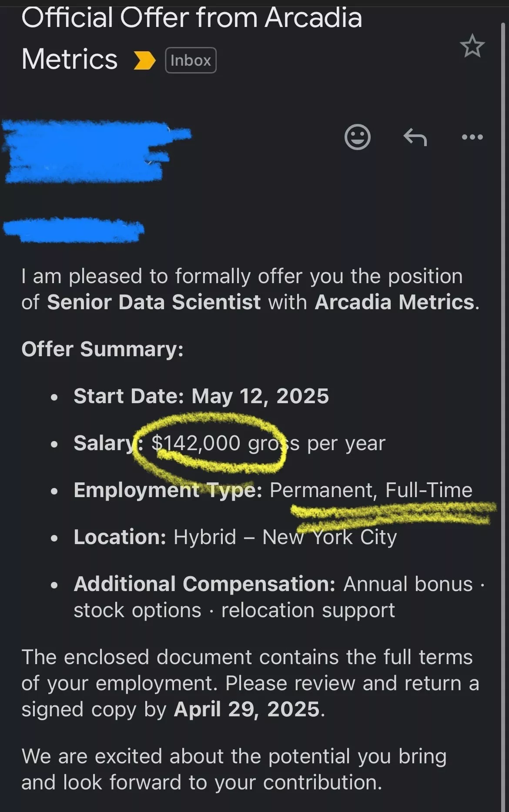Screen dimensions: 509x812
Task: Reply using the curved arrow icon
Action: click(415, 137)
